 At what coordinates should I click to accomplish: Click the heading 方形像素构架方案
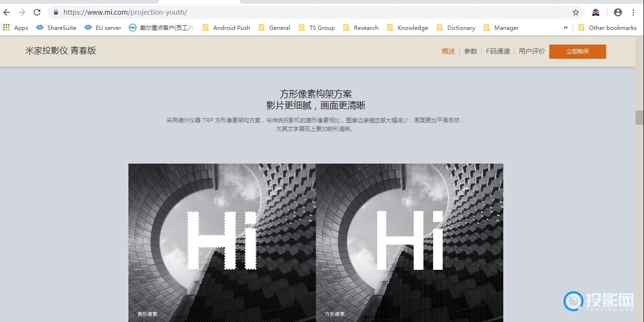click(316, 94)
